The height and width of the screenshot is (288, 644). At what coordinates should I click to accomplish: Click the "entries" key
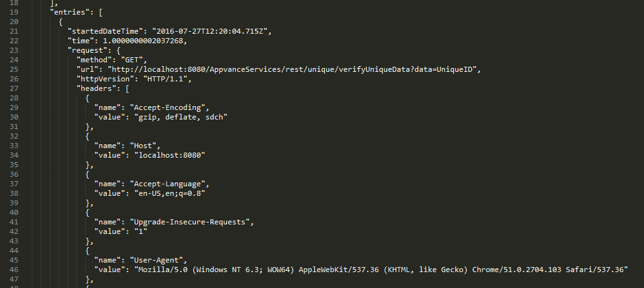click(70, 12)
